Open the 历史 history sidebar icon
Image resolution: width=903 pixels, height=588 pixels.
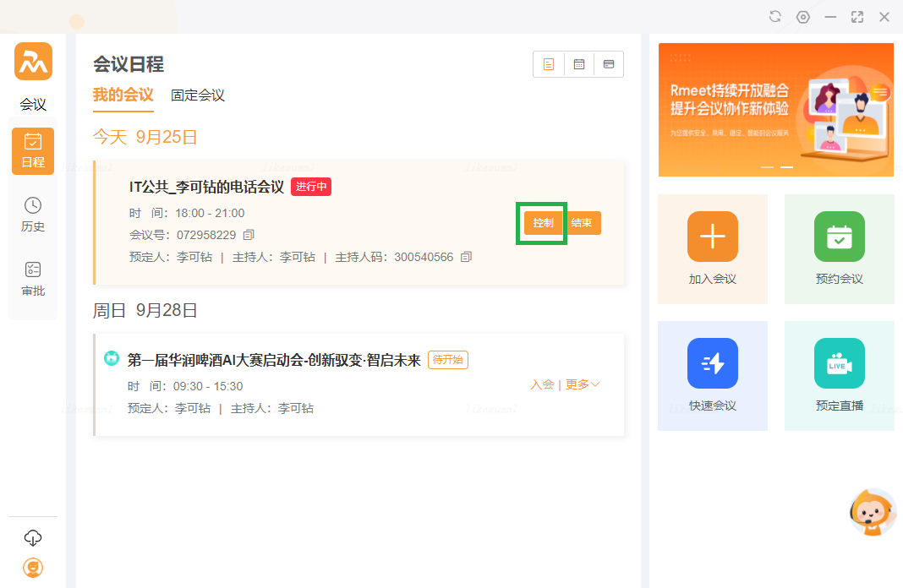pos(33,215)
